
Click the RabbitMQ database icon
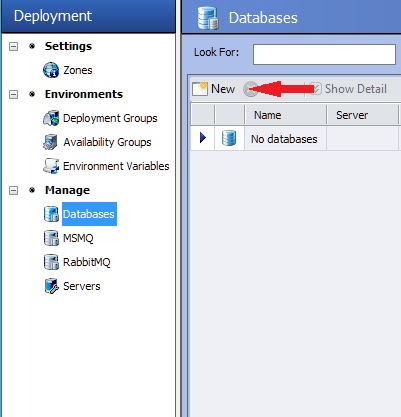point(51,262)
